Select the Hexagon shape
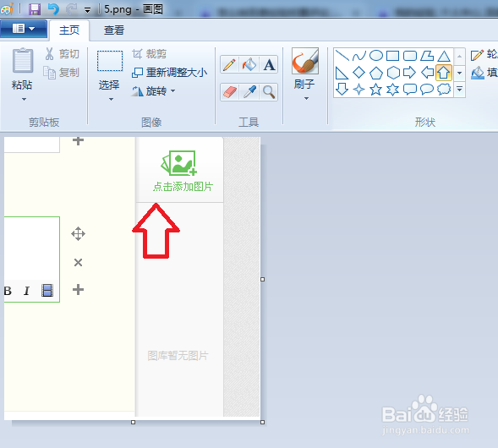 (393, 73)
